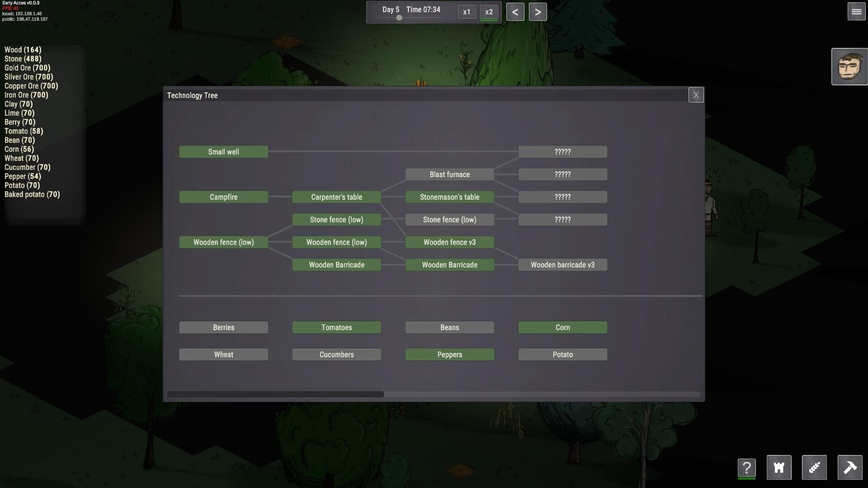Viewport: 868px width, 488px height.
Task: Adjust the day time slider
Action: point(399,19)
